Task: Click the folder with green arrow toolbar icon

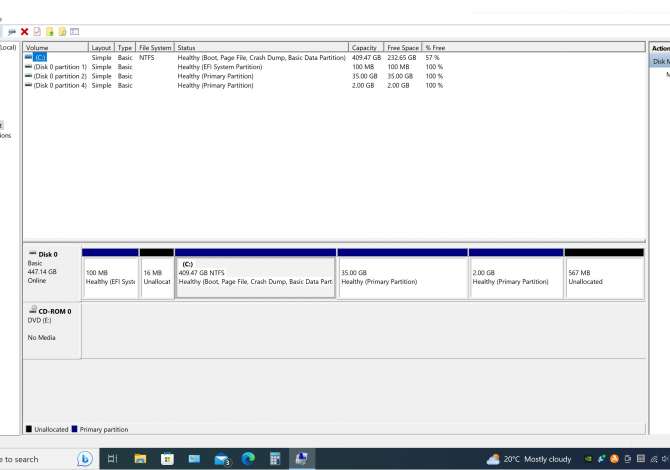Action: [x=49, y=32]
